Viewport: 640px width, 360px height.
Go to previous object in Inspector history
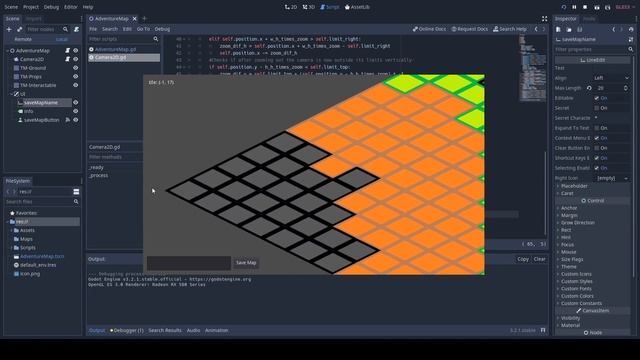[613, 29]
